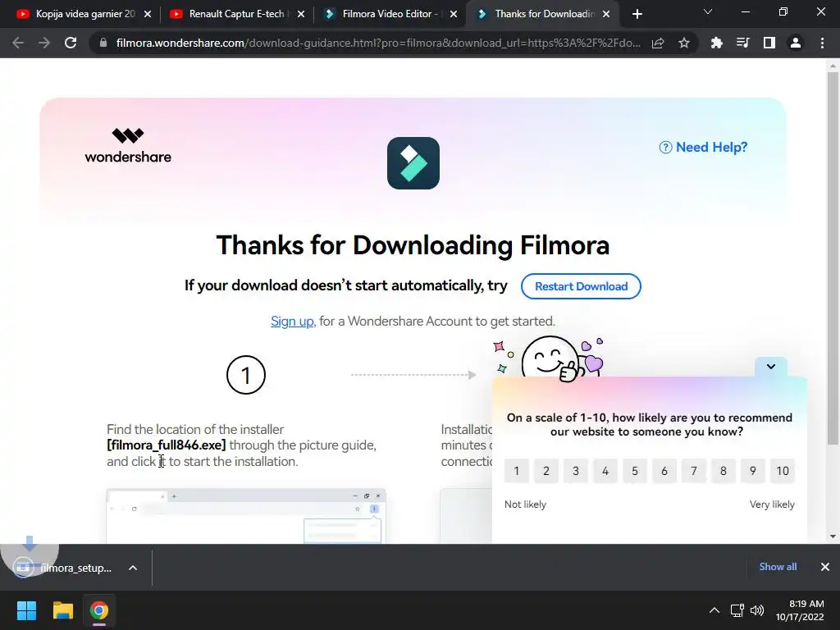Open a new tab with plus button

[x=637, y=14]
